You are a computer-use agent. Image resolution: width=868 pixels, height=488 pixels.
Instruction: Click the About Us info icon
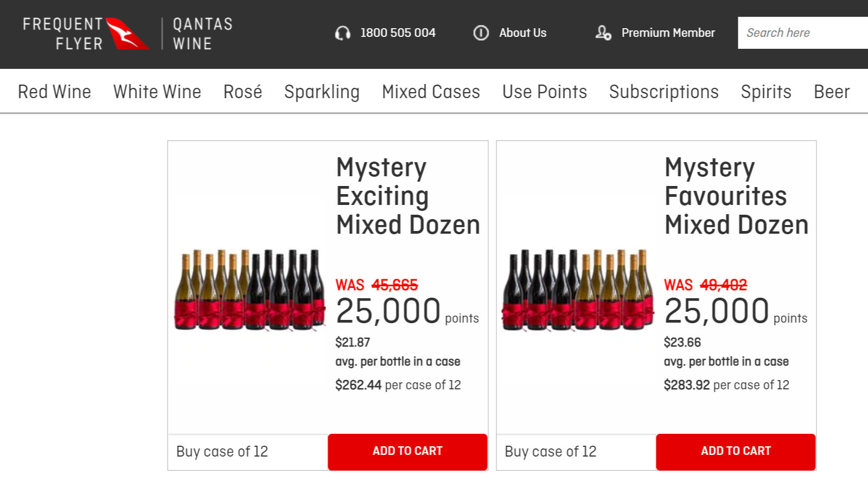[481, 33]
